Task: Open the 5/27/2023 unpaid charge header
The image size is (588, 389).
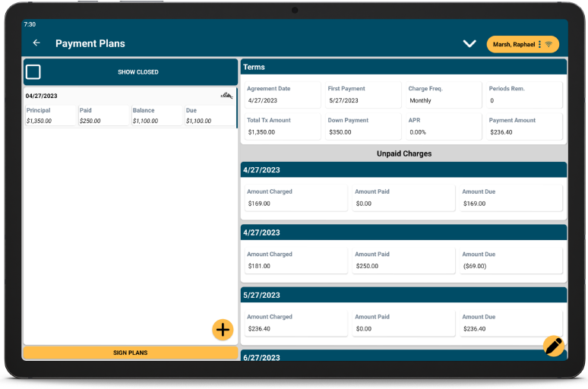Action: pyautogui.click(x=403, y=295)
